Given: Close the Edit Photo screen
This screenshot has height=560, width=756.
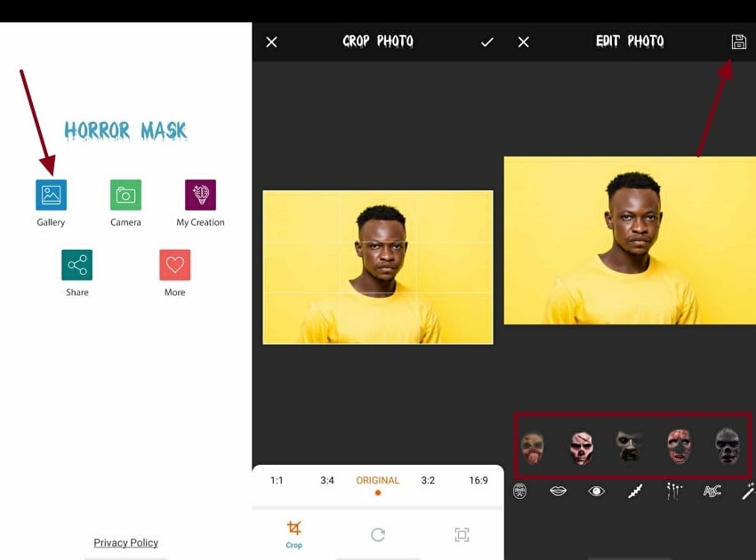Looking at the screenshot, I should pos(523,43).
